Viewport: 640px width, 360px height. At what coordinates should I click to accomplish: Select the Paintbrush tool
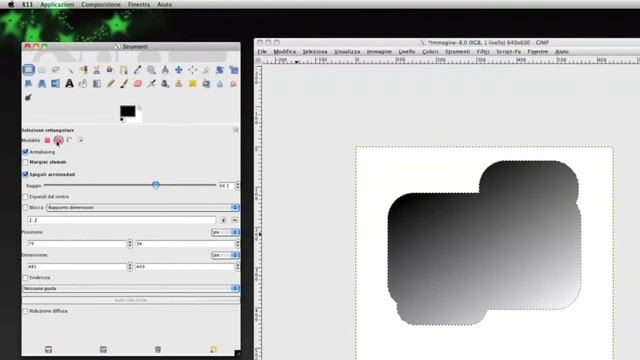[x=124, y=84]
